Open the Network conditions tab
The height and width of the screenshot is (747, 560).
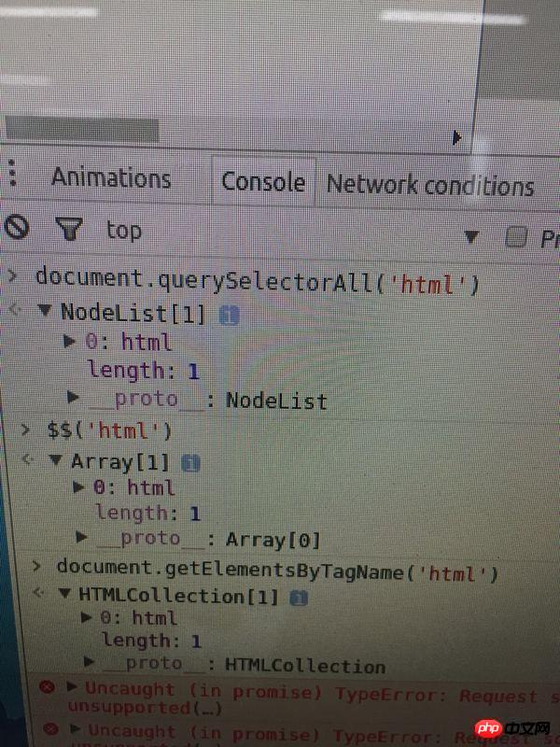tap(430, 185)
